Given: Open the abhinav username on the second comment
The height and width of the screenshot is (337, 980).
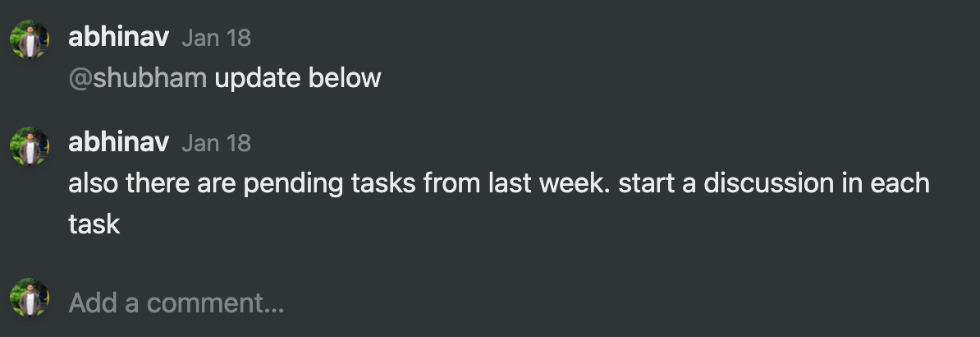Looking at the screenshot, I should [118, 143].
